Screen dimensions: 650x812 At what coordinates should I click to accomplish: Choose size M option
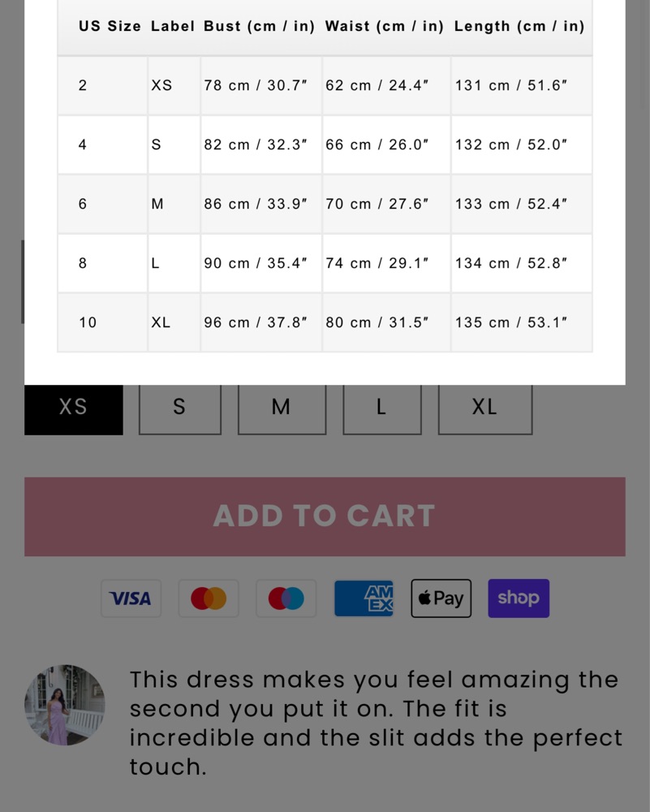(282, 409)
